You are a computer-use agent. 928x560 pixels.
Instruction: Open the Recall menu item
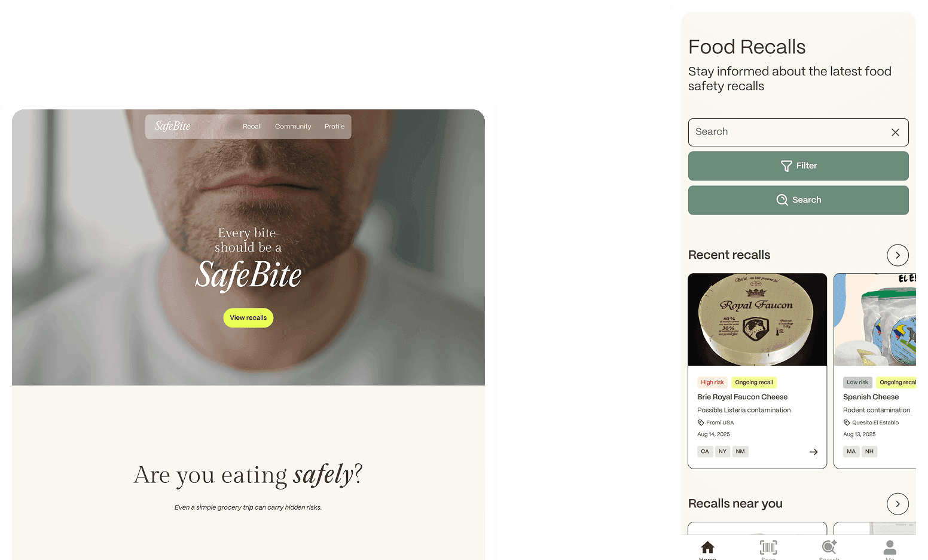coord(252,127)
